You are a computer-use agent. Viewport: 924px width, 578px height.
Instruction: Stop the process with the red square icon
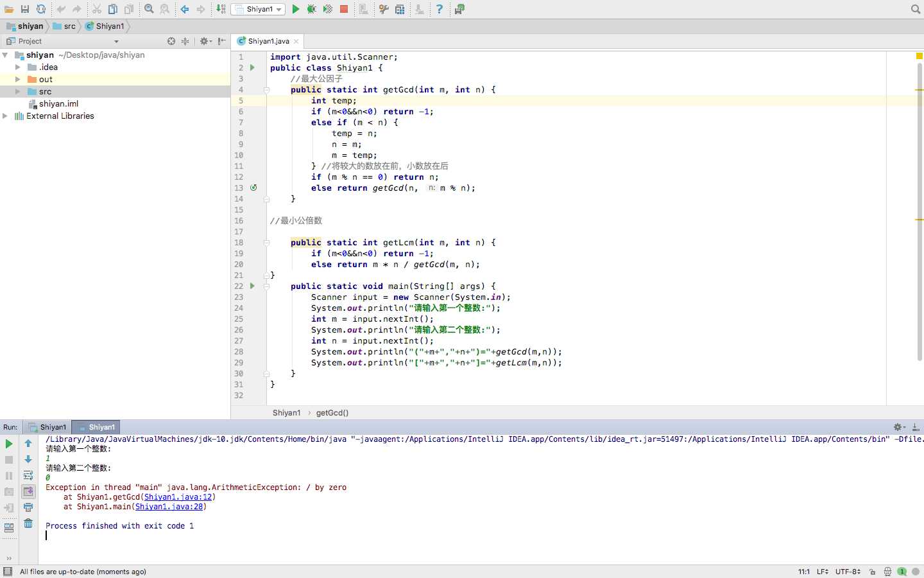[344, 9]
